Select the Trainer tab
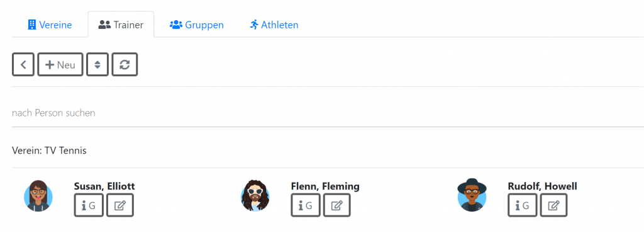Screen dimensions: 644x233 pos(121,25)
